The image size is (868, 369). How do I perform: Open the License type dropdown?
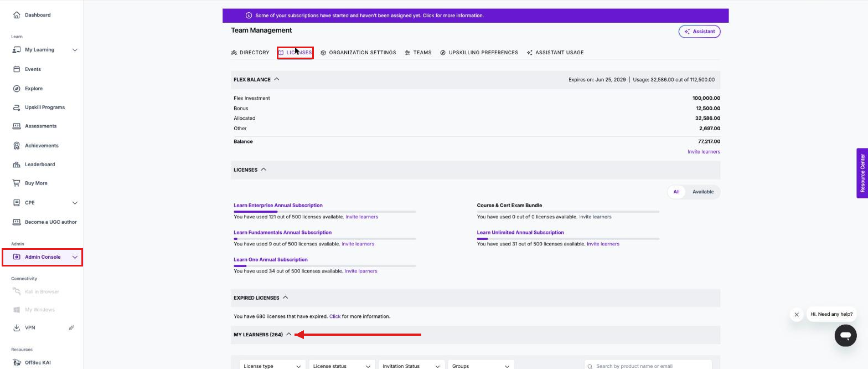[272, 366]
